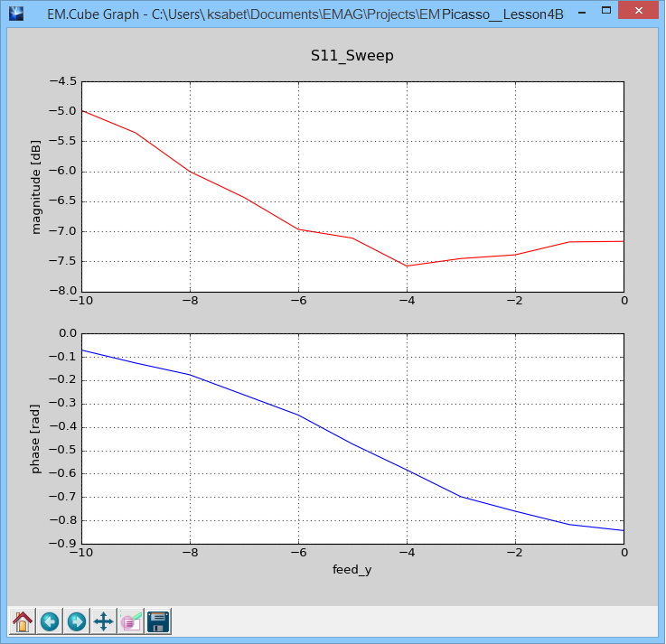Activate the zoom to rectangle tool
Viewport: 666px width, 644px height.
[131, 621]
